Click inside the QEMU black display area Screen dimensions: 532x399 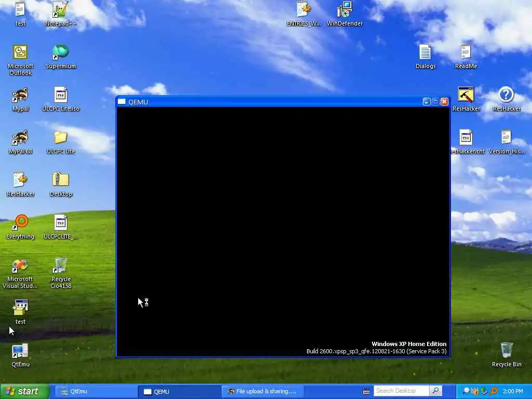pyautogui.click(x=283, y=231)
